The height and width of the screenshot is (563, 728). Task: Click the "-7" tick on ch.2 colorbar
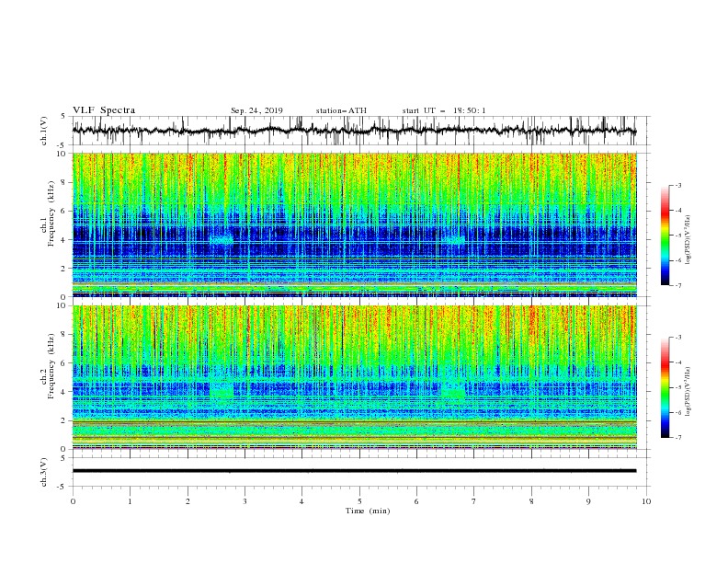tap(677, 438)
